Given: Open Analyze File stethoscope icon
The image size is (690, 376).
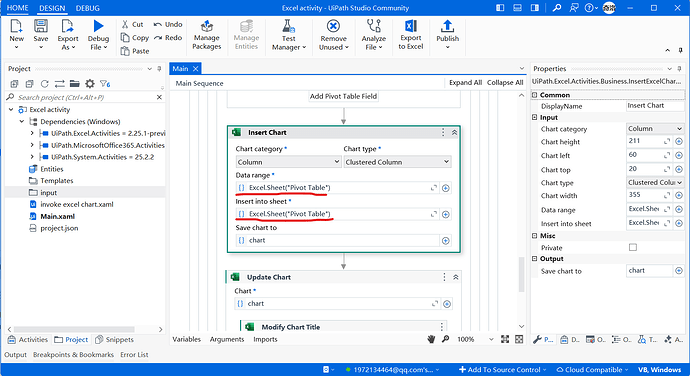Looking at the screenshot, I should (x=374, y=26).
